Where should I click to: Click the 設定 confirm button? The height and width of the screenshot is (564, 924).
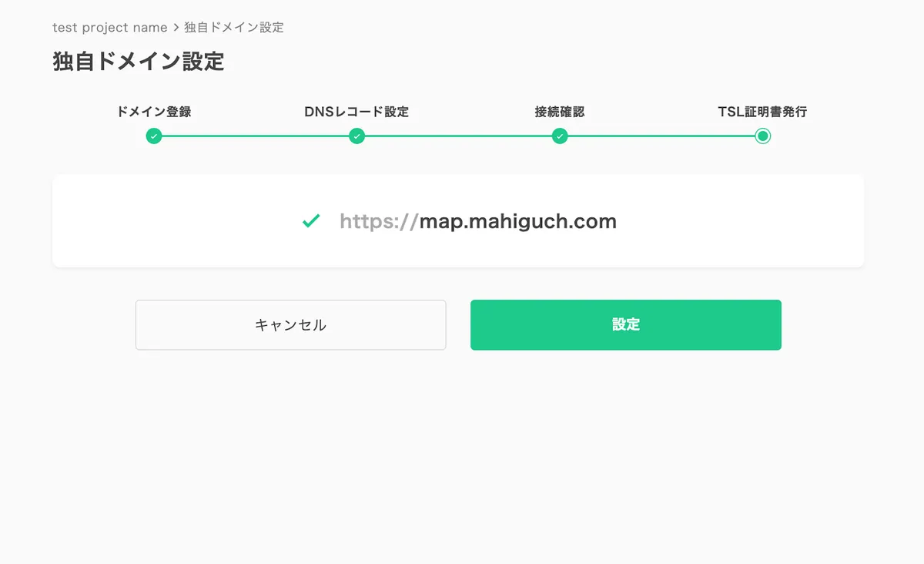pyautogui.click(x=626, y=325)
